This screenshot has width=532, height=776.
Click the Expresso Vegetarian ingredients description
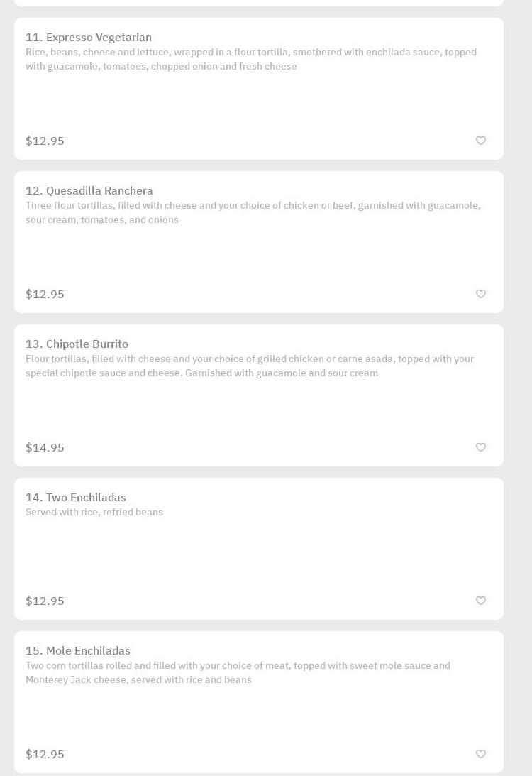251,59
